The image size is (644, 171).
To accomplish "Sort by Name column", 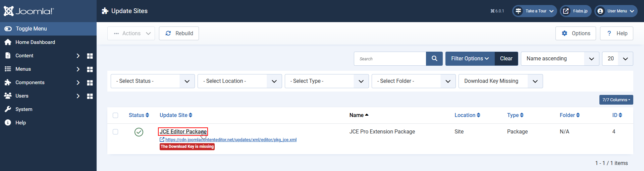I will [x=359, y=115].
